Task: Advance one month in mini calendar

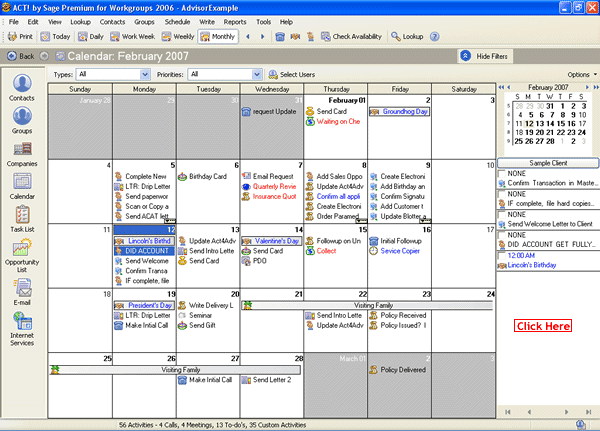Action: pos(587,88)
